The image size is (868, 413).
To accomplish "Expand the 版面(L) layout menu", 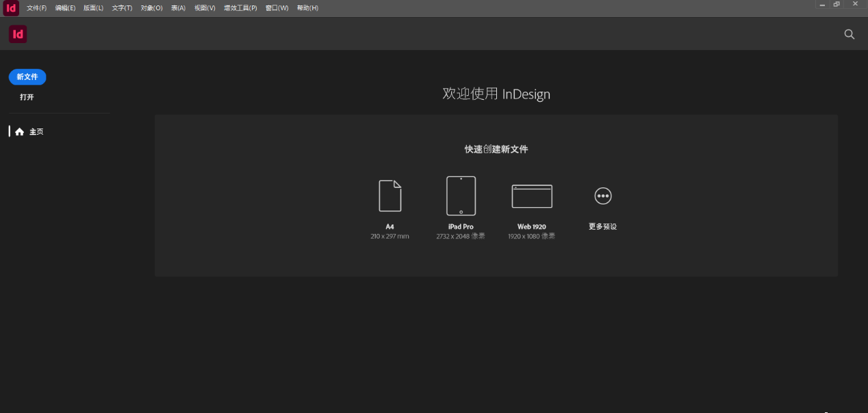I will (93, 8).
